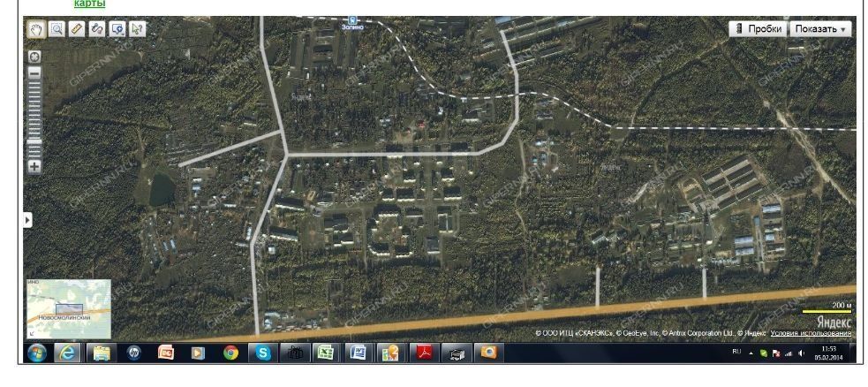868x387 pixels.
Task: Collapse the side panel arrow
Action: coord(26,219)
